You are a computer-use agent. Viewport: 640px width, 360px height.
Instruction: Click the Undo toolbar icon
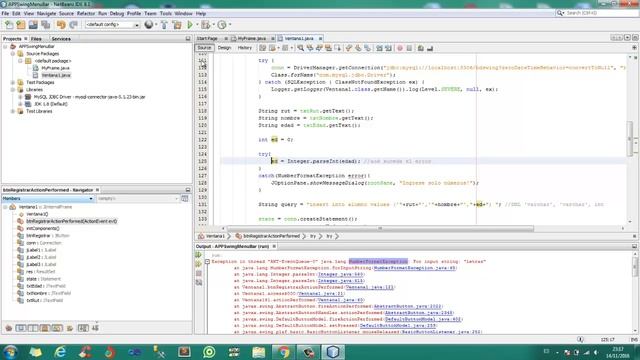(61, 25)
